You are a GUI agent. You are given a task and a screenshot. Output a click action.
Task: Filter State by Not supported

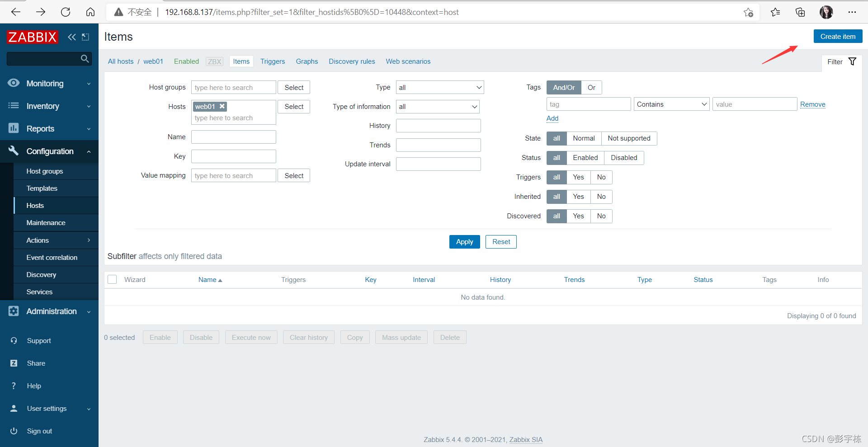(x=629, y=138)
